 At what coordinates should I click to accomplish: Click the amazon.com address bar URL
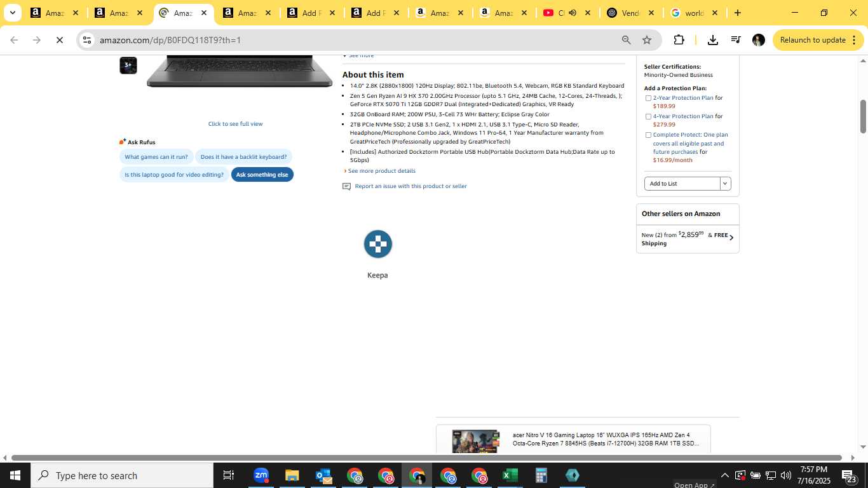click(170, 40)
